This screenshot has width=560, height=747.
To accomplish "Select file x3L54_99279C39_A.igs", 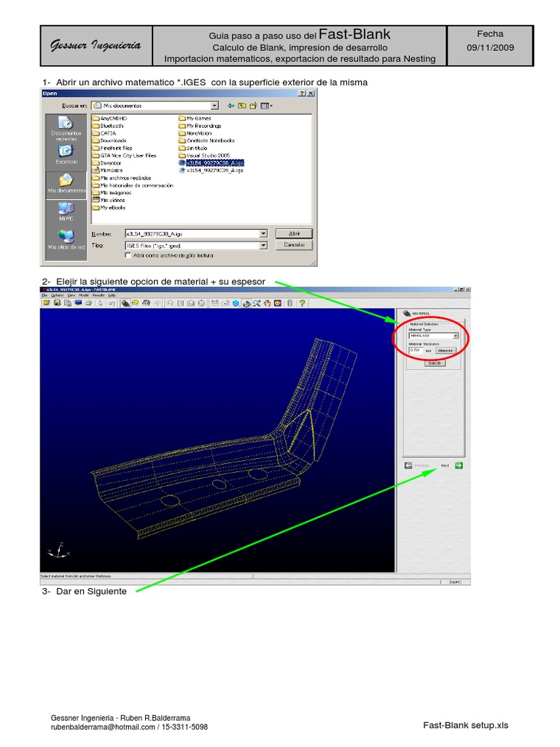I will point(211,170).
